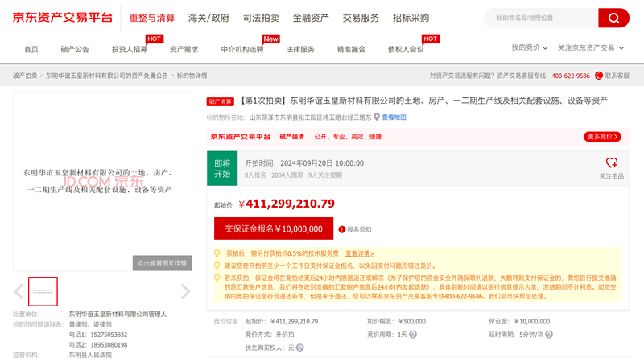Viewport: 644px width, 362px height.
Task: Open 投资人招募 menu item
Action: coord(130,50)
